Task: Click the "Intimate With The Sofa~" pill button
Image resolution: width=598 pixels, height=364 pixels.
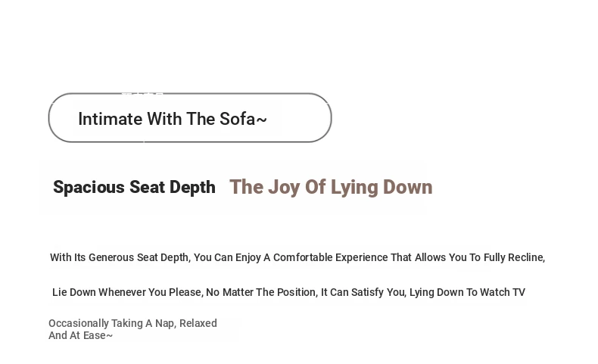Action: pos(190,118)
